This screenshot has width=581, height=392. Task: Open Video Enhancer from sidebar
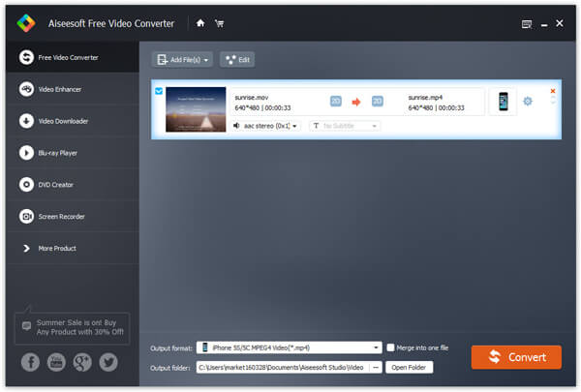(73, 89)
